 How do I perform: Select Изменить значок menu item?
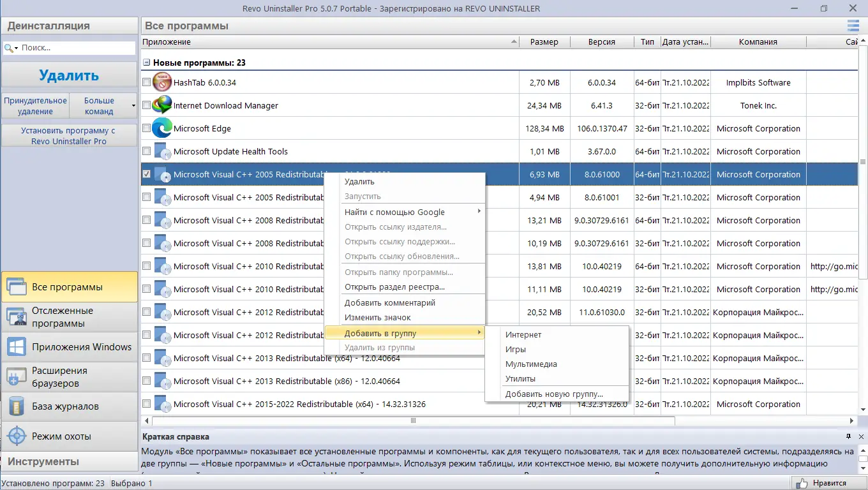(x=405, y=318)
